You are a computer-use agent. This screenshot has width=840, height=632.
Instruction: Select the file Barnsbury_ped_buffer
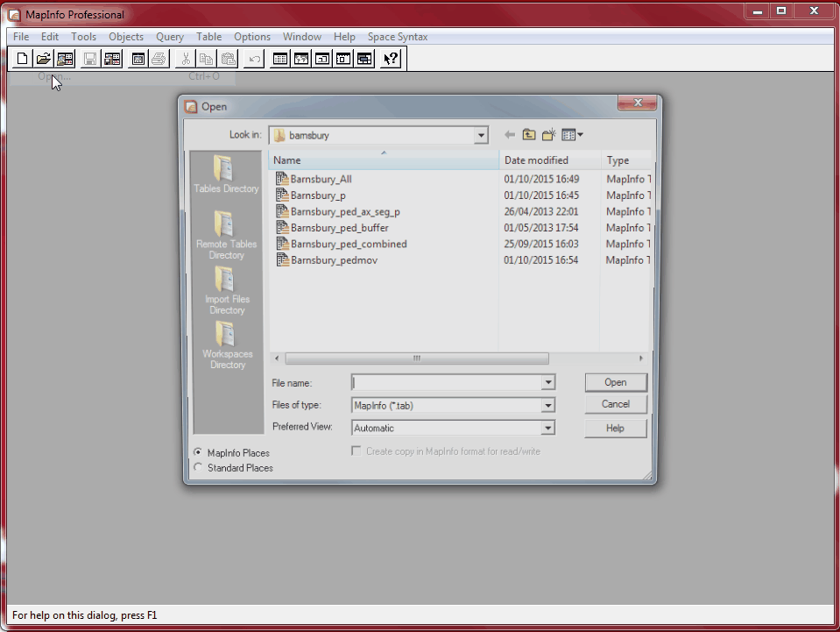pyautogui.click(x=332, y=228)
